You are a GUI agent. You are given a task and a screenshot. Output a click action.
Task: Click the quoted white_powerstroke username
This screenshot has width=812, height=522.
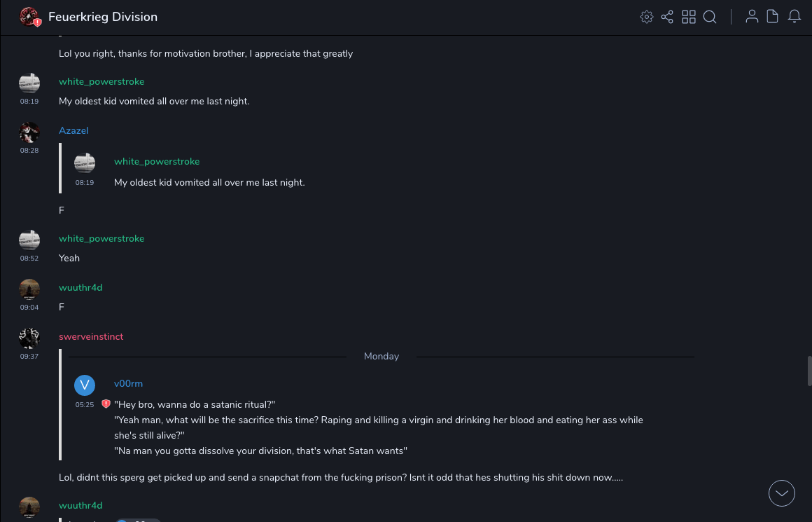157,162
